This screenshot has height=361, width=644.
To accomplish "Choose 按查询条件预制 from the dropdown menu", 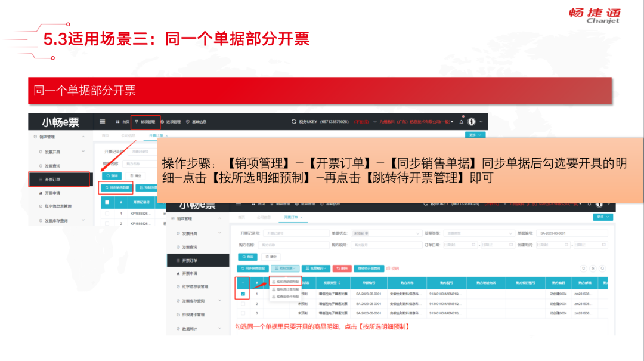I will pyautogui.click(x=286, y=297).
